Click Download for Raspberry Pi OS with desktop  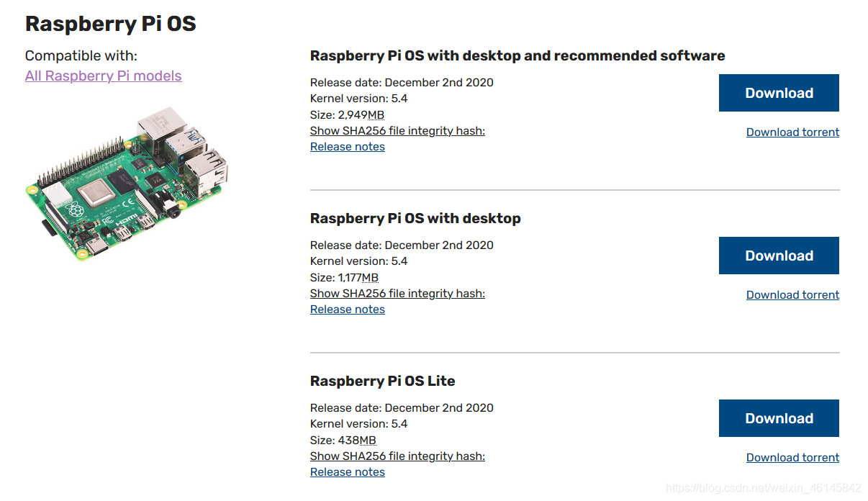click(779, 256)
